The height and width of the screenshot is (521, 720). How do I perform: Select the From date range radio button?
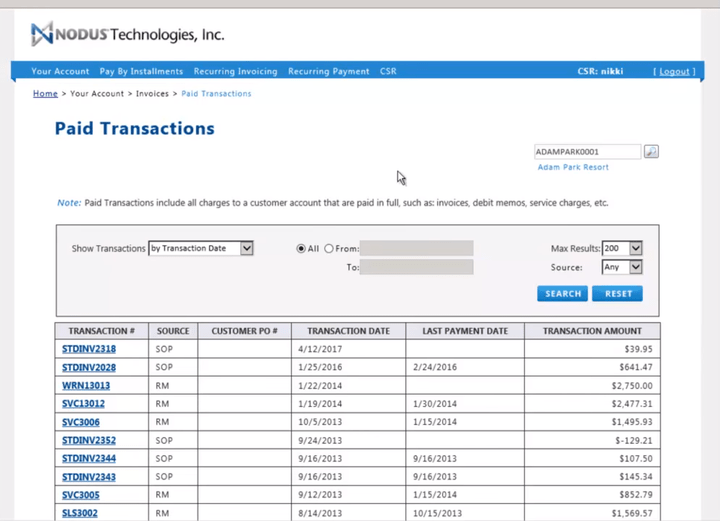(x=329, y=249)
